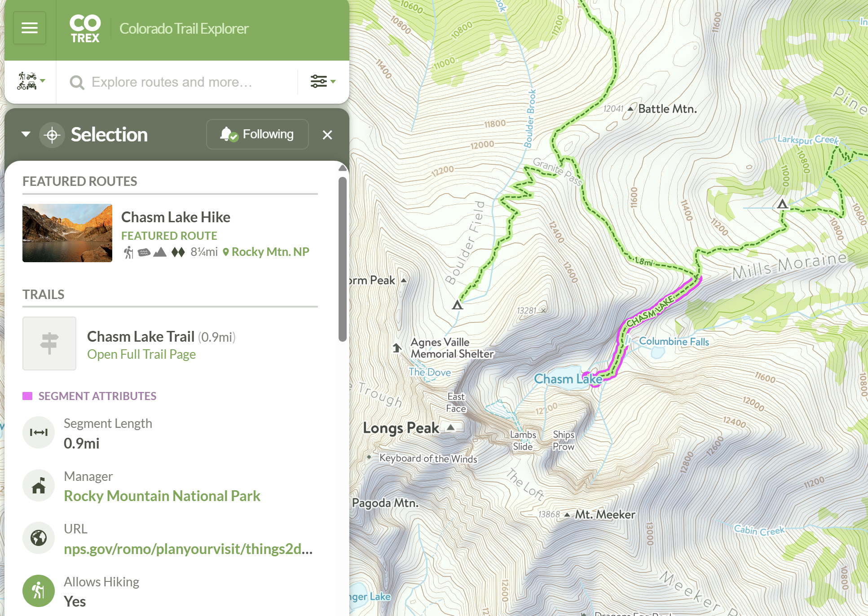Viewport: 868px width, 616px height.
Task: Click the Storm Peak summit marker
Action: [x=404, y=281]
